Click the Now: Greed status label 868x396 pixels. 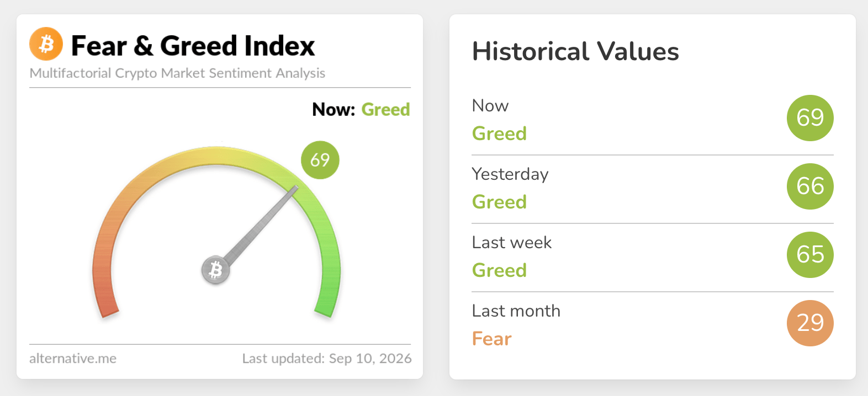361,109
